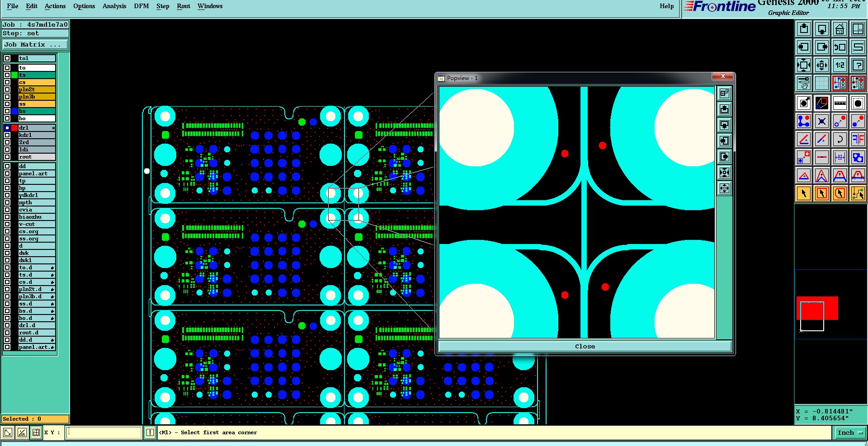
Task: Click the pan up view icon
Action: click(x=804, y=29)
